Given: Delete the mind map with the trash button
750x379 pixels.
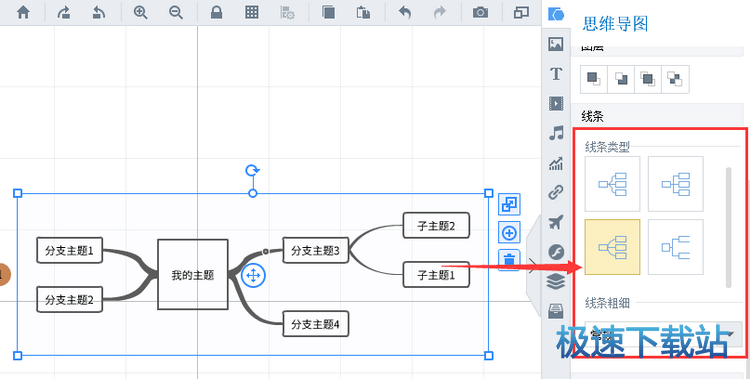Looking at the screenshot, I should tap(509, 260).
